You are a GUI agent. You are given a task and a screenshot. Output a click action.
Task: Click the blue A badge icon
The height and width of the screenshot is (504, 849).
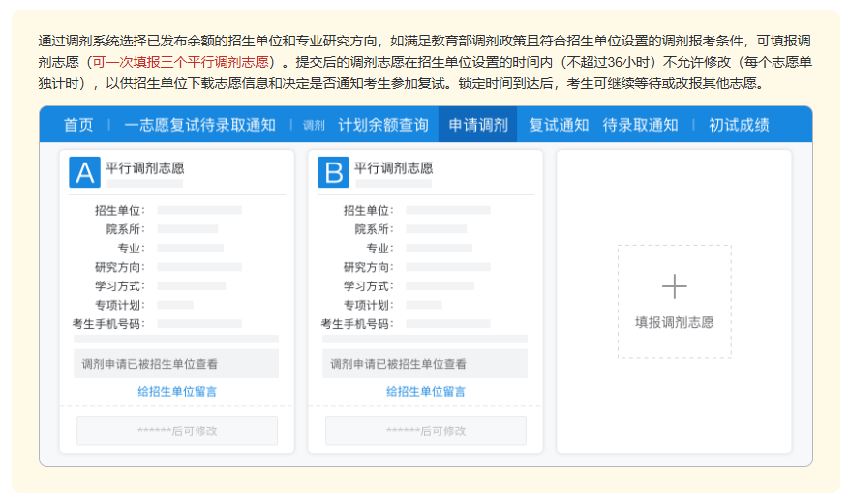point(85,172)
